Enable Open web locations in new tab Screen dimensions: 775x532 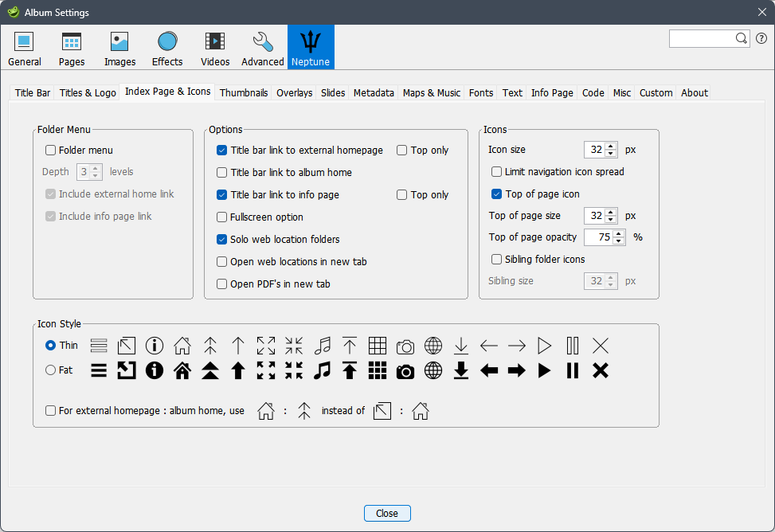click(x=222, y=261)
